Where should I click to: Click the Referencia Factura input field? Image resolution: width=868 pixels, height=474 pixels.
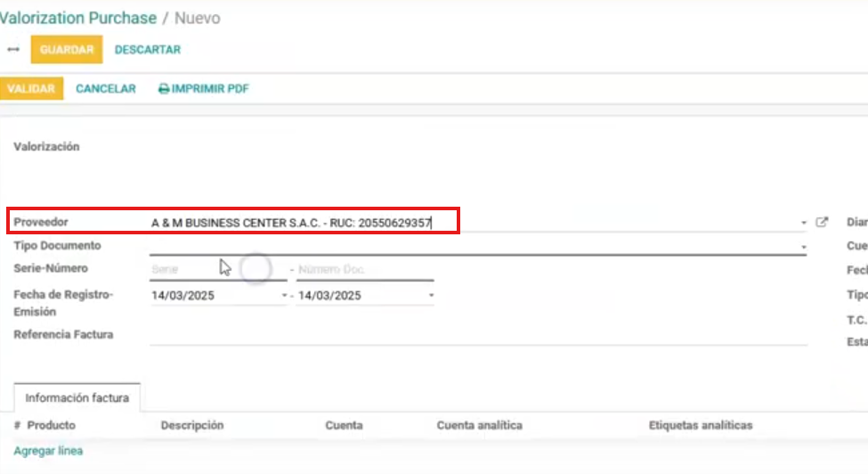coord(477,335)
